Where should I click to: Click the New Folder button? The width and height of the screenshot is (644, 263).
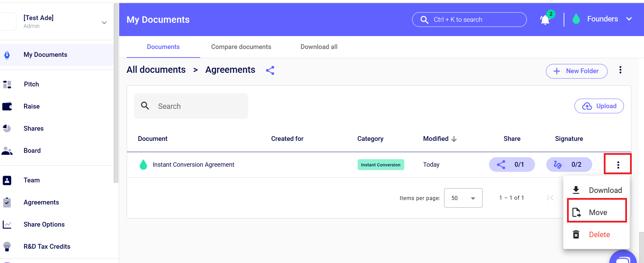tap(576, 71)
